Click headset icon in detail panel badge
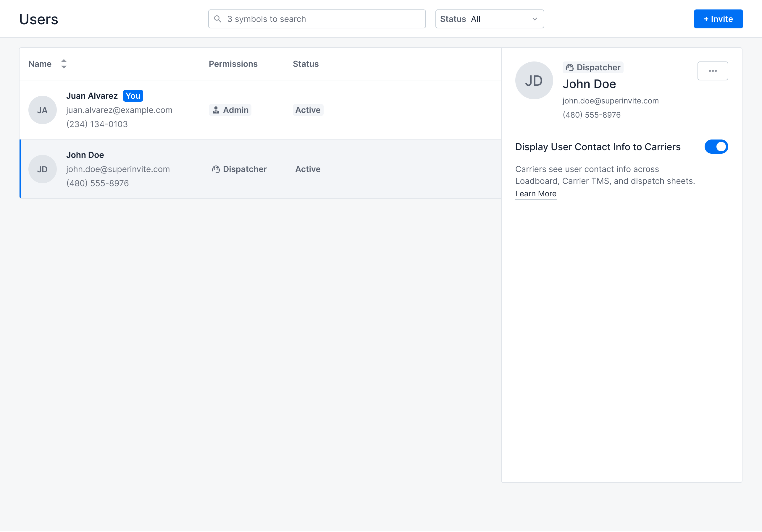Viewport: 762px width, 532px height. pos(569,68)
